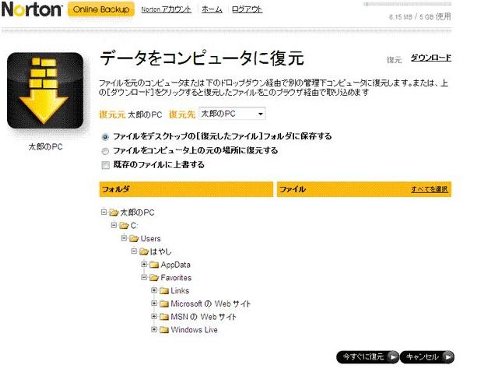Collapse the Users folder node
Image resolution: width=480 pixels, height=368 pixels.
point(124,238)
